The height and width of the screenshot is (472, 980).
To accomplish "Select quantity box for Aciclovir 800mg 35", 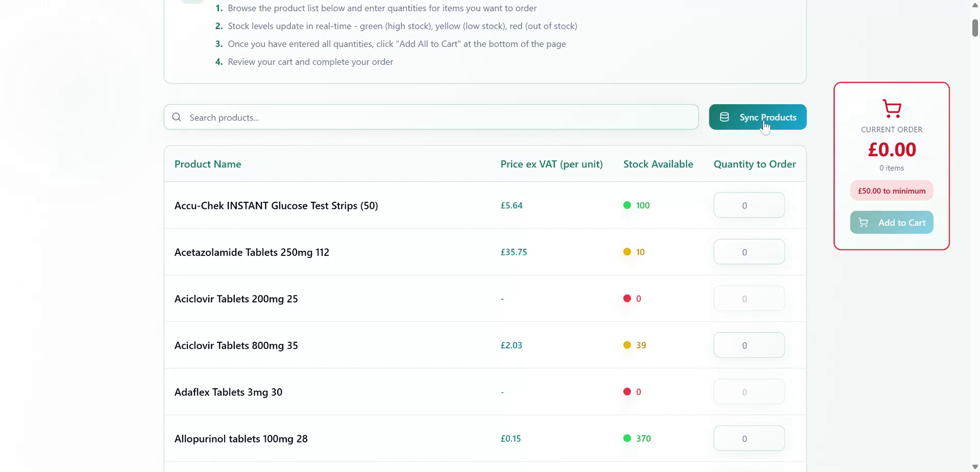I will click(749, 345).
